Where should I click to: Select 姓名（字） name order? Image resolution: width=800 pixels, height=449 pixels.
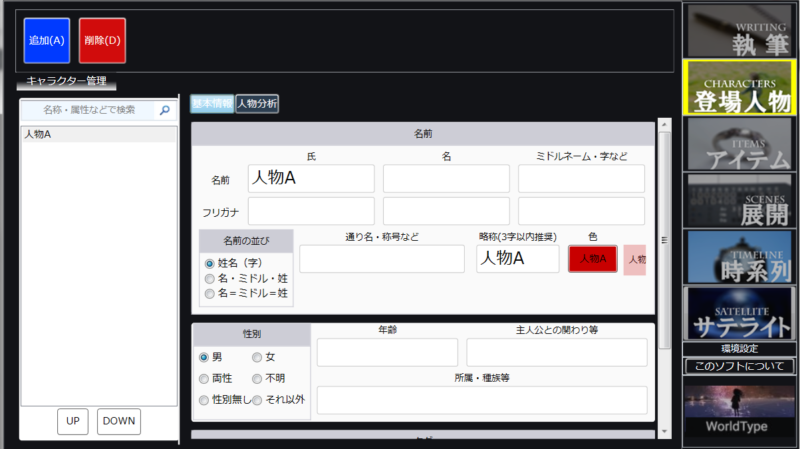click(210, 264)
